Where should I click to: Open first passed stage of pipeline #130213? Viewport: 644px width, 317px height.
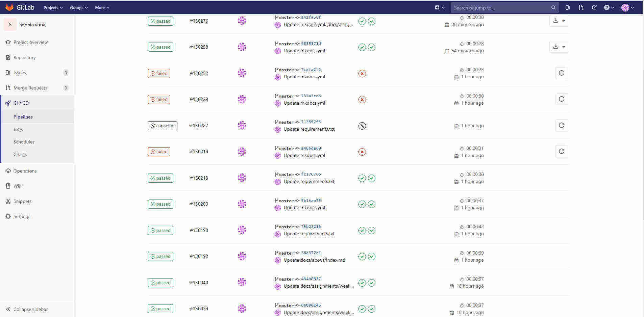pyautogui.click(x=362, y=178)
